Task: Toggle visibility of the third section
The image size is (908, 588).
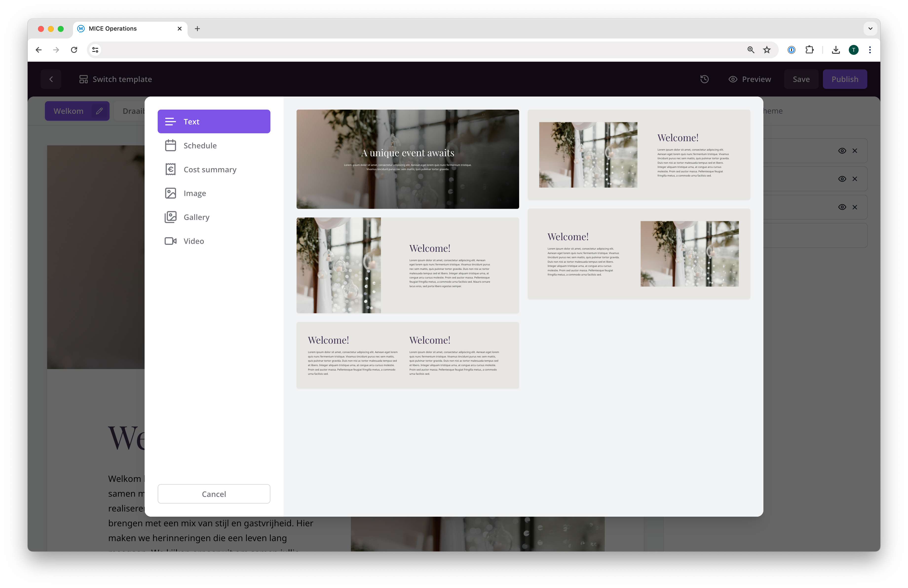Action: click(842, 207)
